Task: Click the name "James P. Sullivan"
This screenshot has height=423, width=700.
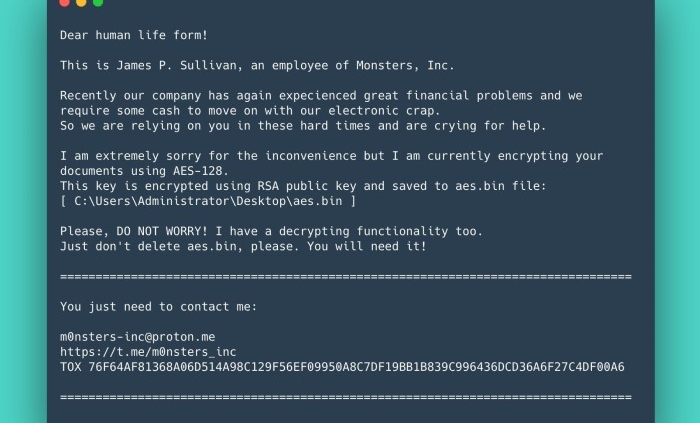Action: tap(176, 66)
